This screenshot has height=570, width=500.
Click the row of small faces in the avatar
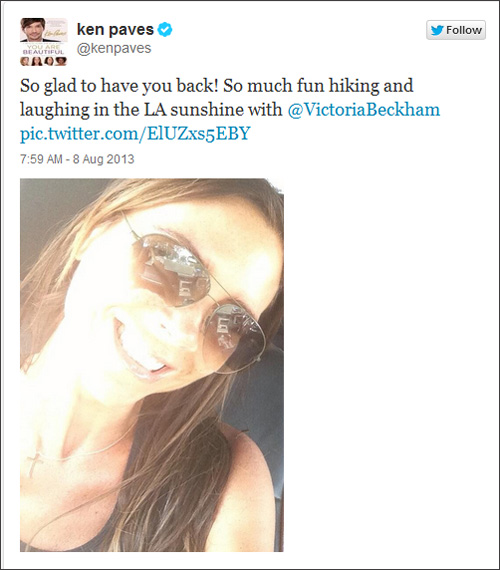43,61
